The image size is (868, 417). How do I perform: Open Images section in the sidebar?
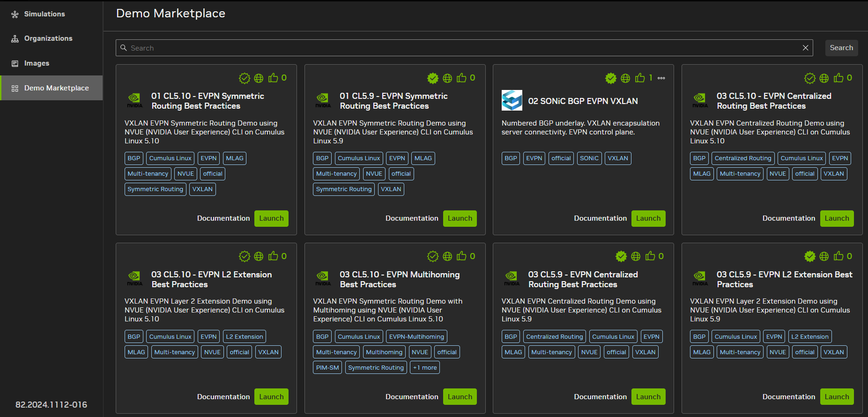pyautogui.click(x=37, y=63)
